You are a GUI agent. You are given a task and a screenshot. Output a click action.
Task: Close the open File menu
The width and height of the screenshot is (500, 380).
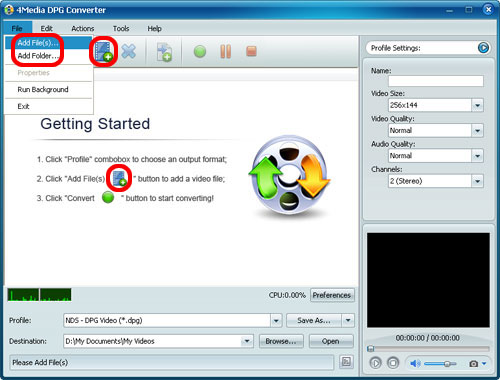tap(17, 29)
